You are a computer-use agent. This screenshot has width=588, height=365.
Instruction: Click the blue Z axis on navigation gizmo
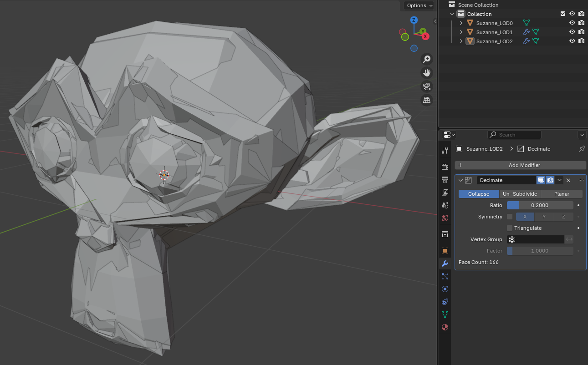[414, 20]
